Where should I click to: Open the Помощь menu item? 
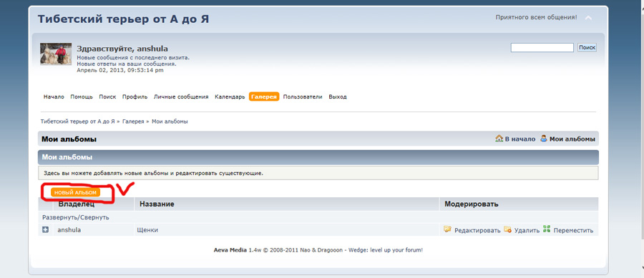(x=82, y=96)
